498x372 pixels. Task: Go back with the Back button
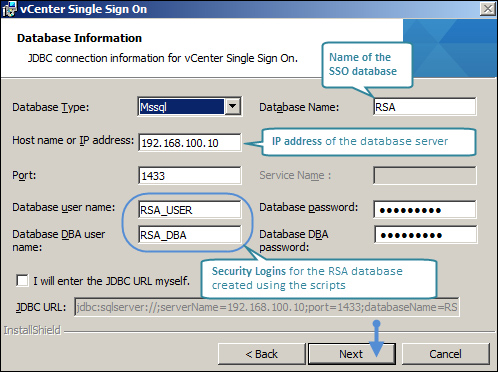(x=261, y=354)
